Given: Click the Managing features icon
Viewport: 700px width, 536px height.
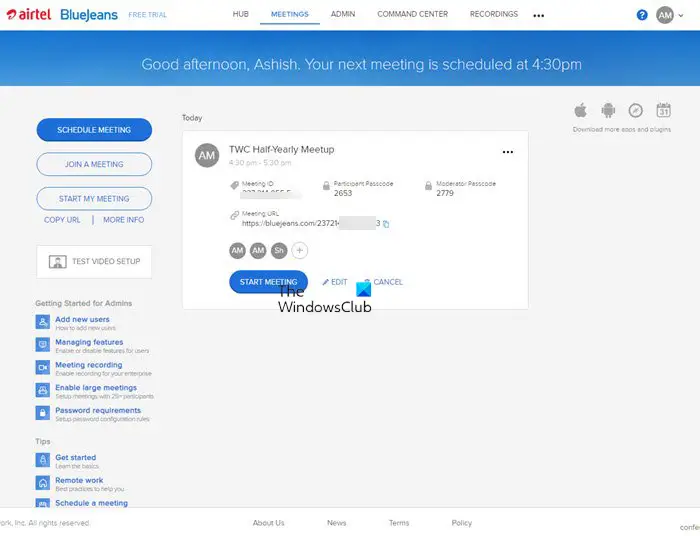Looking at the screenshot, I should point(43,345).
